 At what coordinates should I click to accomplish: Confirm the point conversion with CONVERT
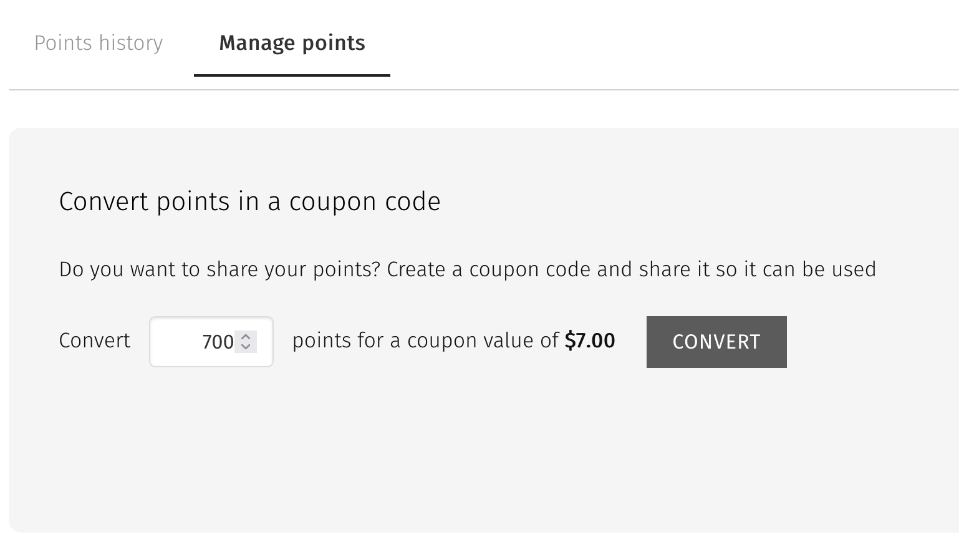(716, 342)
